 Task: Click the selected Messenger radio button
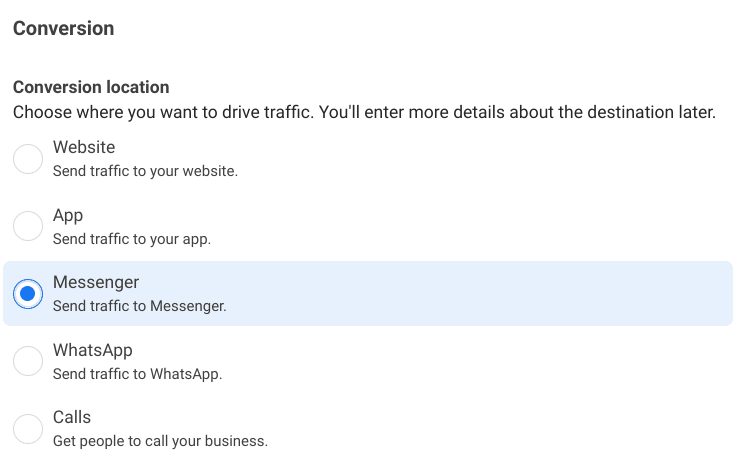(28, 294)
